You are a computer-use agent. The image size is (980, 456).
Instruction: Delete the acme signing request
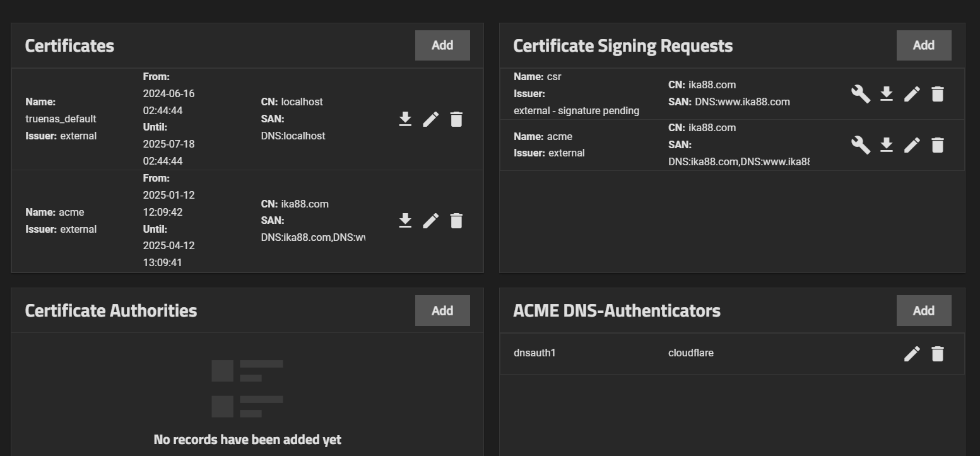[938, 145]
